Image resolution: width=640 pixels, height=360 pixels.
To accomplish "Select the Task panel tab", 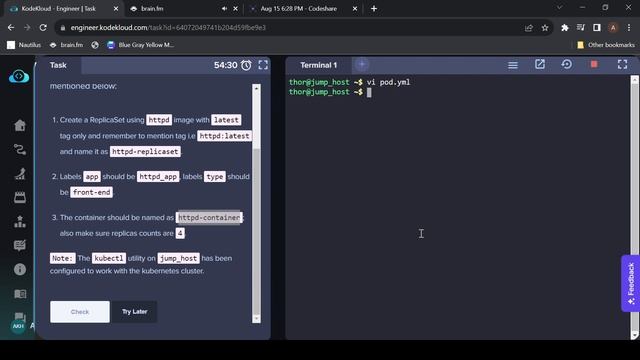I will pyautogui.click(x=58, y=65).
